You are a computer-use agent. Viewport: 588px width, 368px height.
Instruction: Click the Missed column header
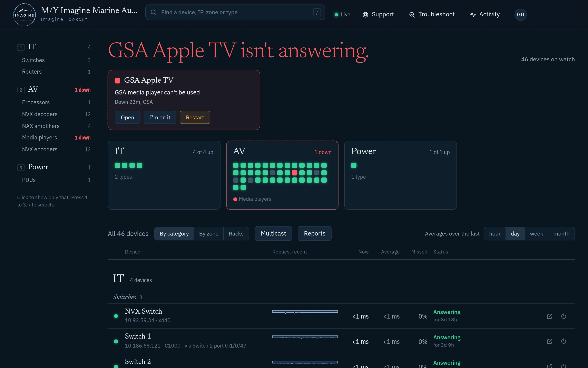(419, 252)
